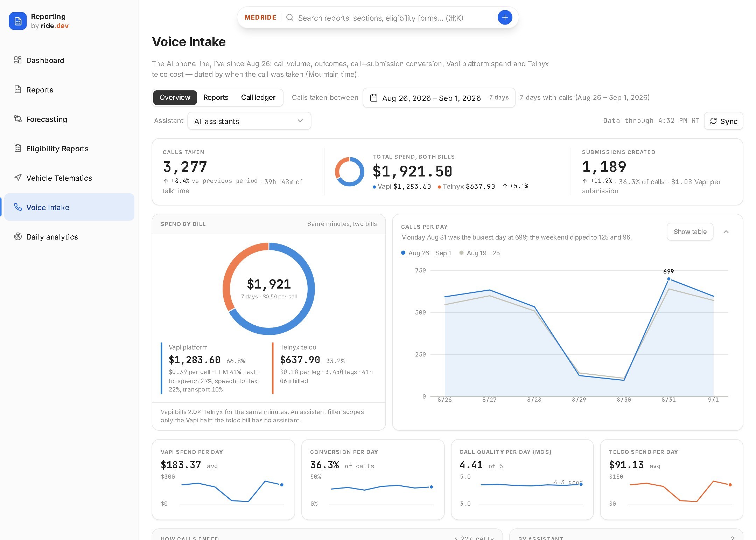The image size is (756, 540).
Task: Click the Calls taken 3,277 value
Action: click(185, 167)
